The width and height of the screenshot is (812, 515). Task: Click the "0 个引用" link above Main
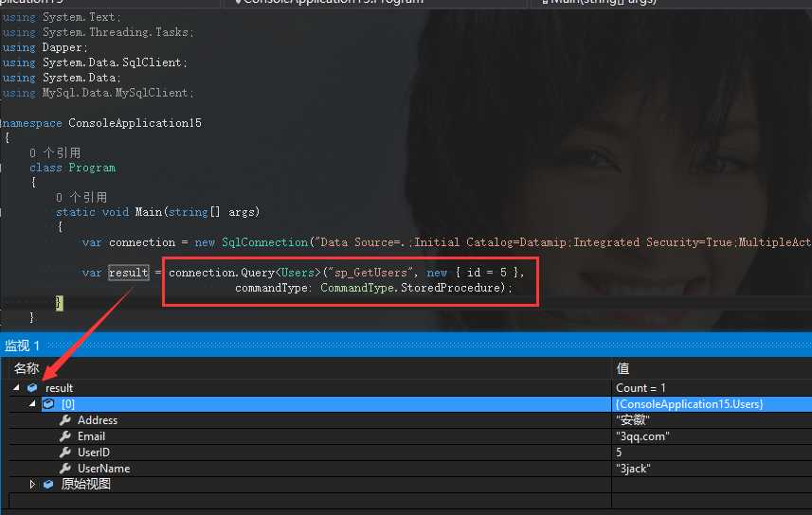[x=81, y=198]
